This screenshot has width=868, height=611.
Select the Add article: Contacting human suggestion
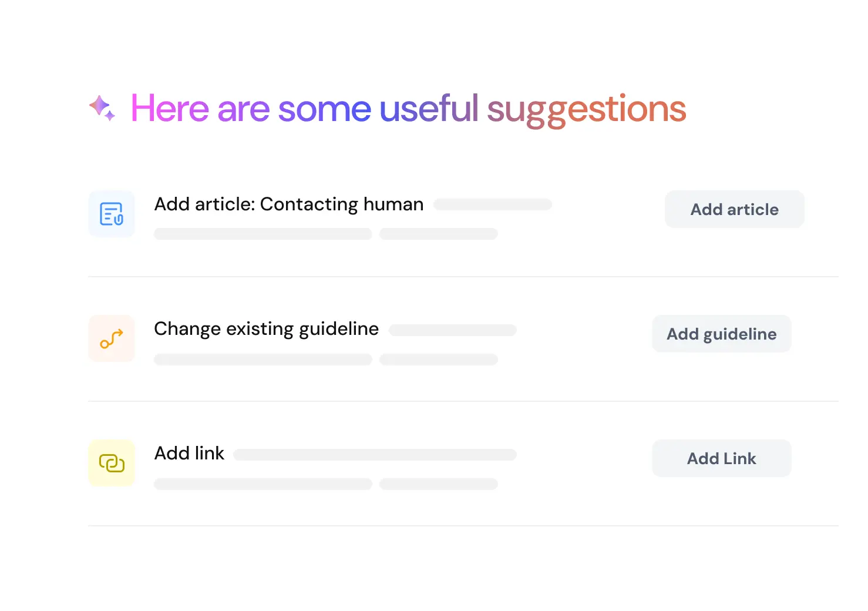click(x=289, y=204)
